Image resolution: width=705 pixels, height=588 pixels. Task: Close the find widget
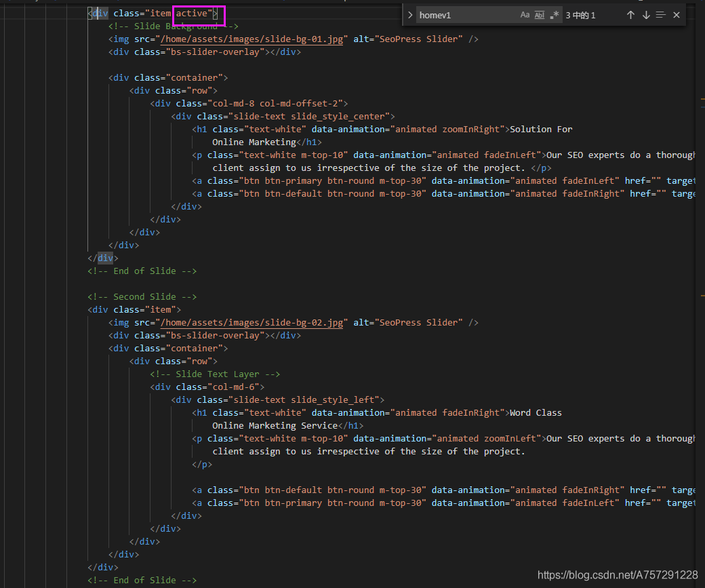click(x=677, y=15)
